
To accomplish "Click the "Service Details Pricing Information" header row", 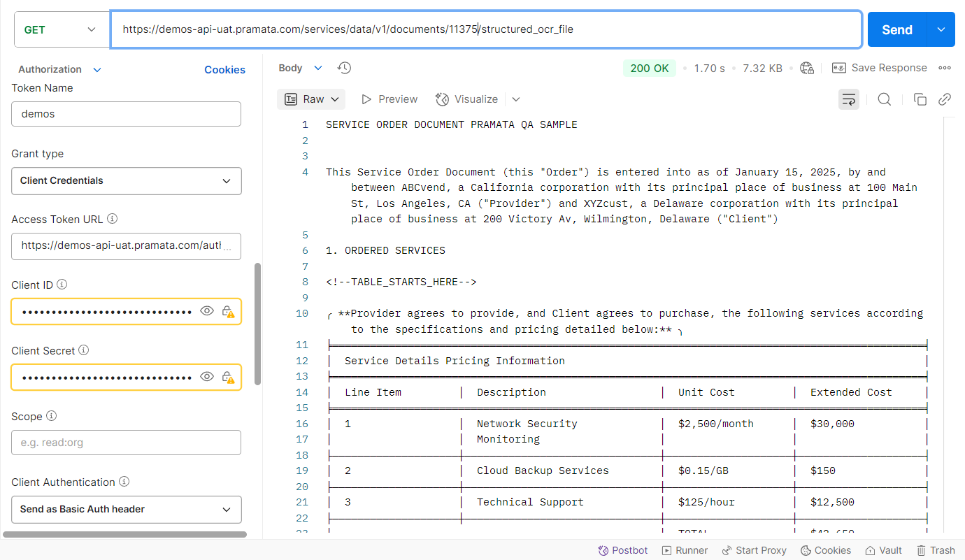I will pos(455,361).
